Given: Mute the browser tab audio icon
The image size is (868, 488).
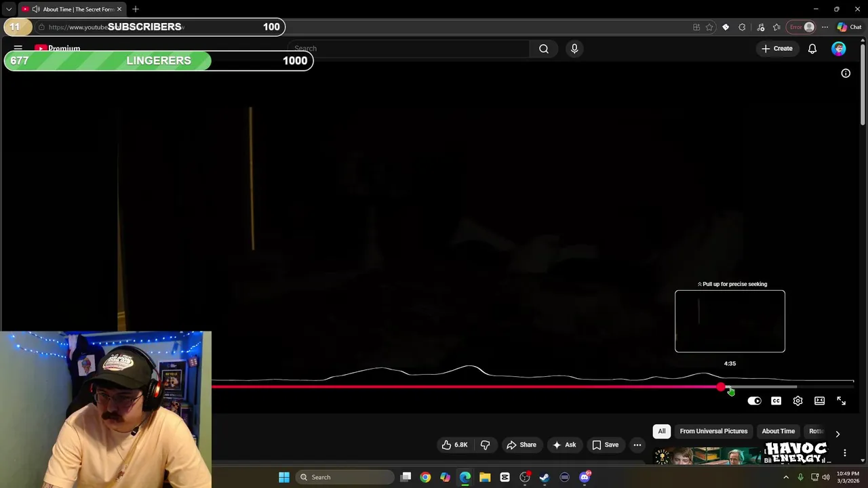Looking at the screenshot, I should 36,9.
